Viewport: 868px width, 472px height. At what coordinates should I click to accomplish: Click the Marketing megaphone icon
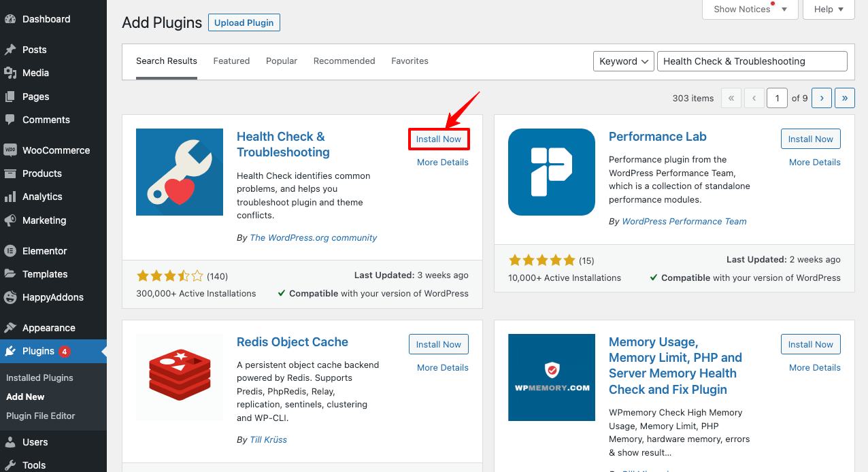point(10,220)
